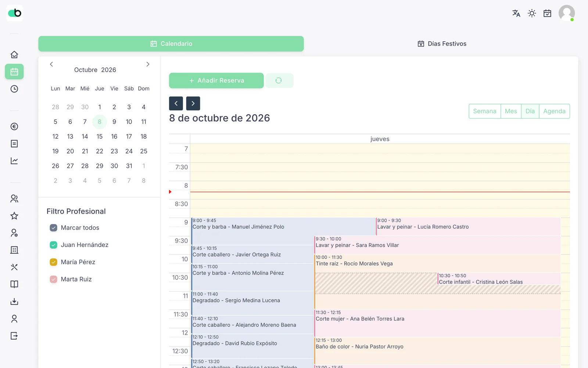Toggle the light/dark theme sun icon
Screen dimensions: 588x368
(532, 13)
